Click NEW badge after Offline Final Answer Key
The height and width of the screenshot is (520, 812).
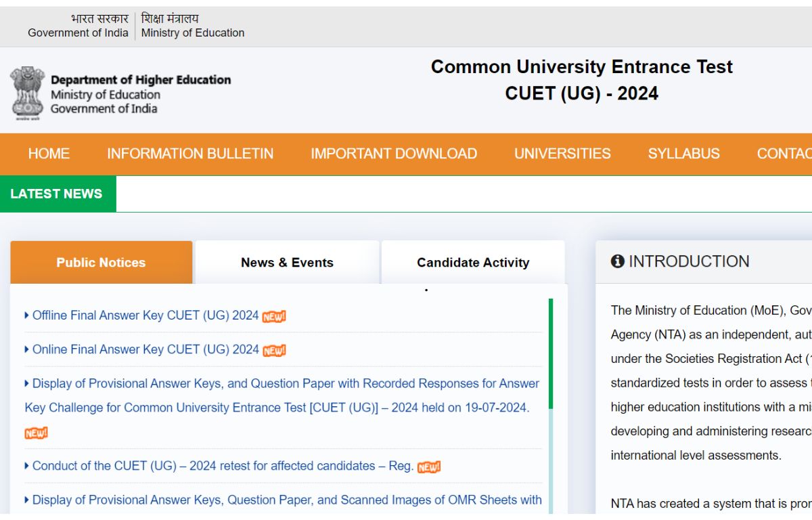pos(274,316)
